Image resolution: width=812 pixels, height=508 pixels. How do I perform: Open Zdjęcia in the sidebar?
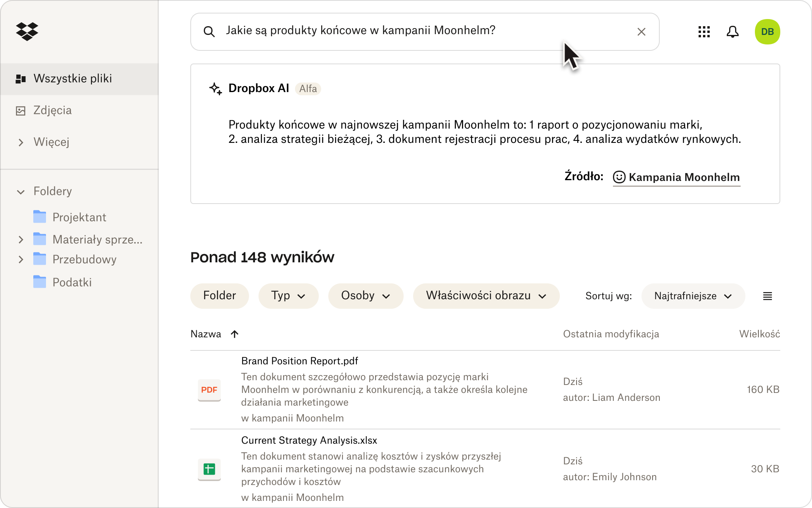[52, 110]
